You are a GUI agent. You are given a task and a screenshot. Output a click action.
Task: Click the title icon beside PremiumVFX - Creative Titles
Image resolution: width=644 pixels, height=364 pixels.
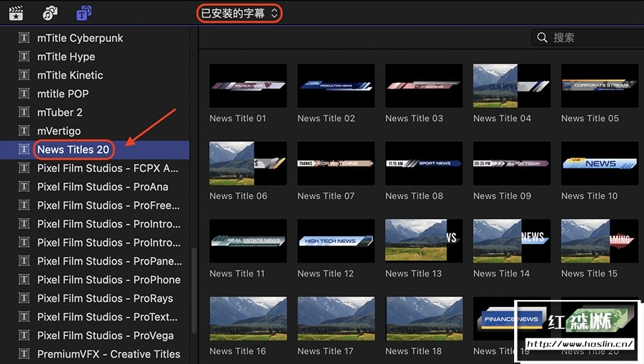point(24,354)
